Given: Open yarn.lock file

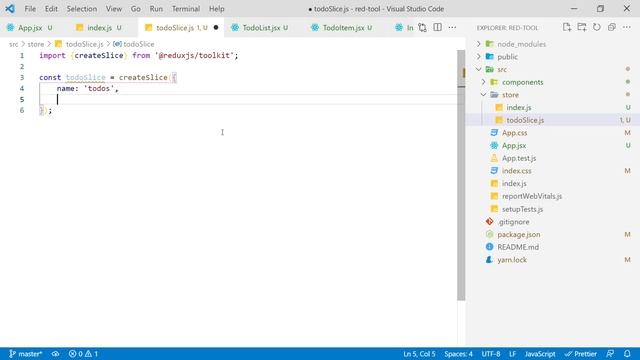Looking at the screenshot, I should [x=512, y=260].
